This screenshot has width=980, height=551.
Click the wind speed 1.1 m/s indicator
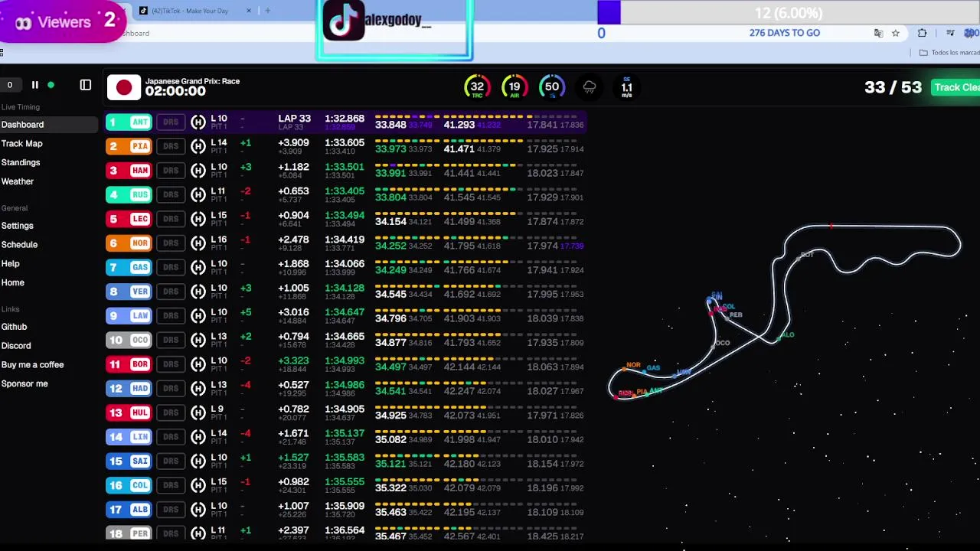pos(627,87)
